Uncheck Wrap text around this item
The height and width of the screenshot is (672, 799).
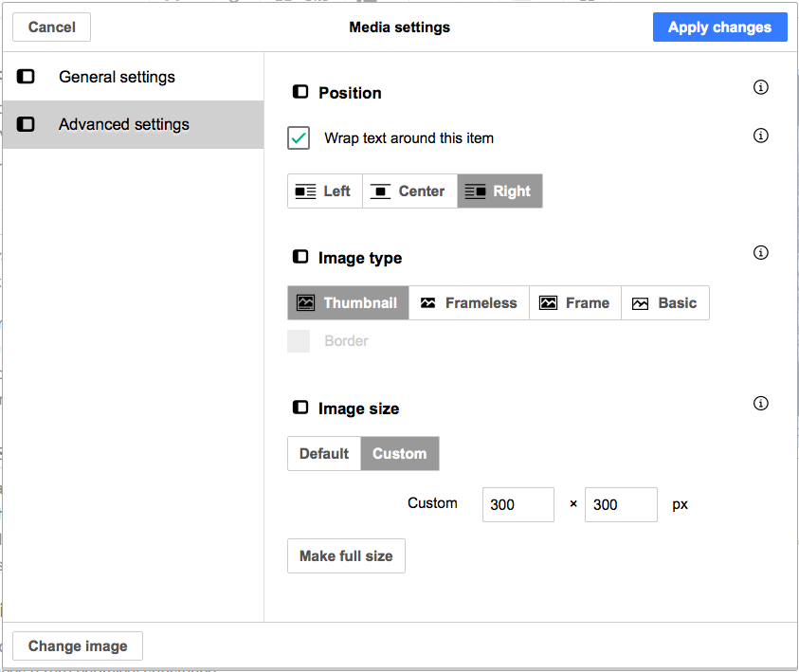pos(299,138)
